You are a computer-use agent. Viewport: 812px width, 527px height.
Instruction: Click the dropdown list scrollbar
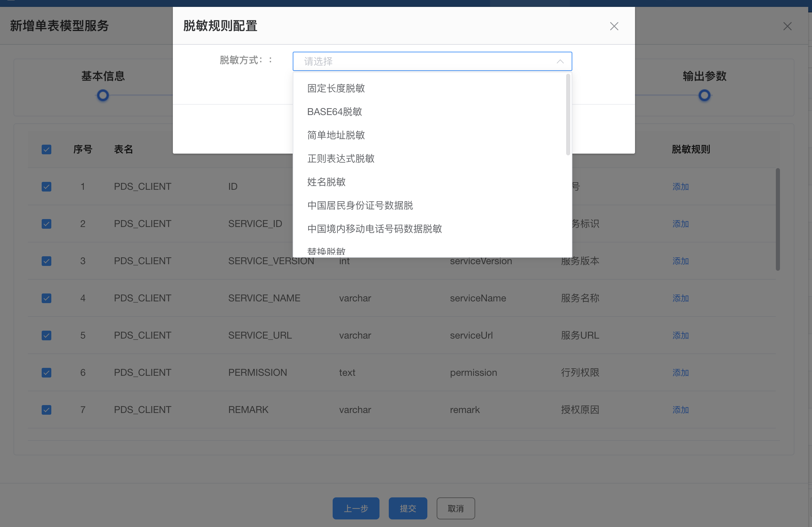tap(568, 115)
